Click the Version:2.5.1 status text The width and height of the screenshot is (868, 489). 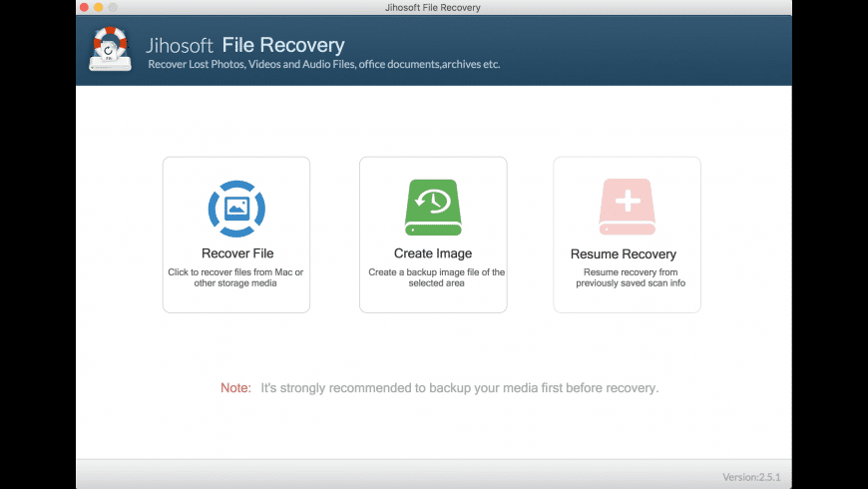pyautogui.click(x=751, y=477)
